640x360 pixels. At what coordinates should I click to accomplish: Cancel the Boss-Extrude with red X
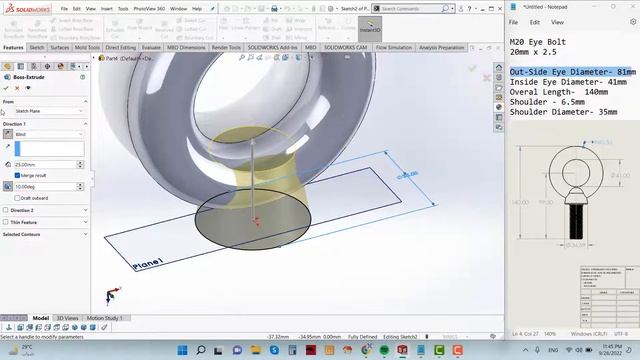pos(17,88)
